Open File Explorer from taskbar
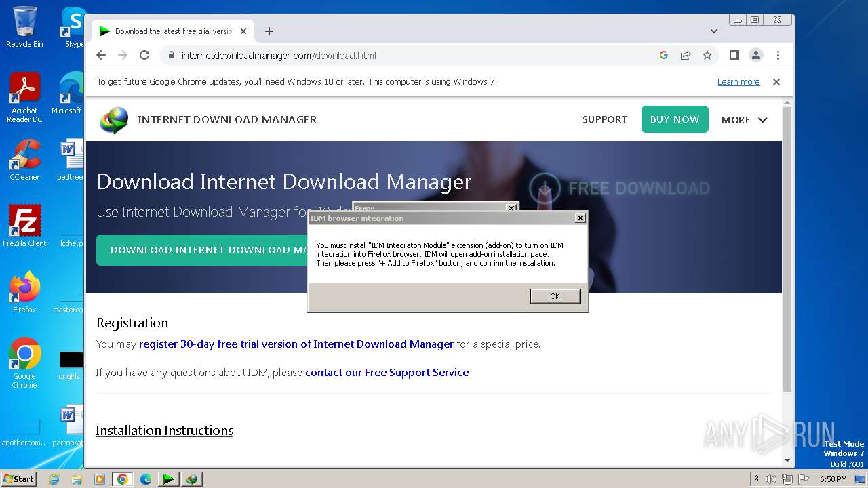 [77, 479]
